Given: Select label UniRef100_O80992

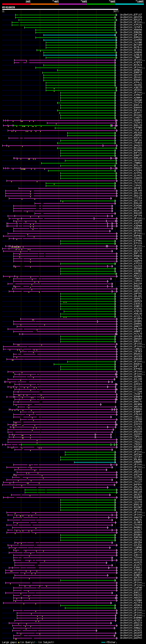Looking at the screenshot, I should [x=131, y=85].
